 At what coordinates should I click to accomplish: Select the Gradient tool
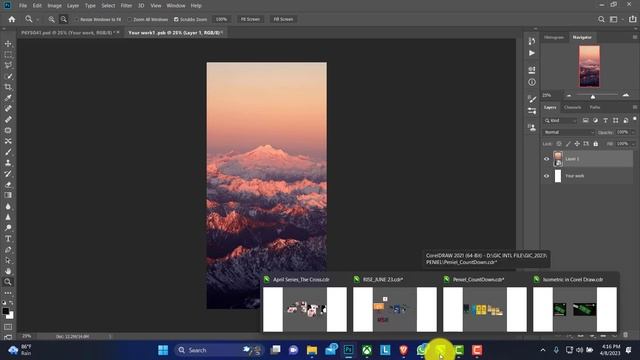point(8,195)
